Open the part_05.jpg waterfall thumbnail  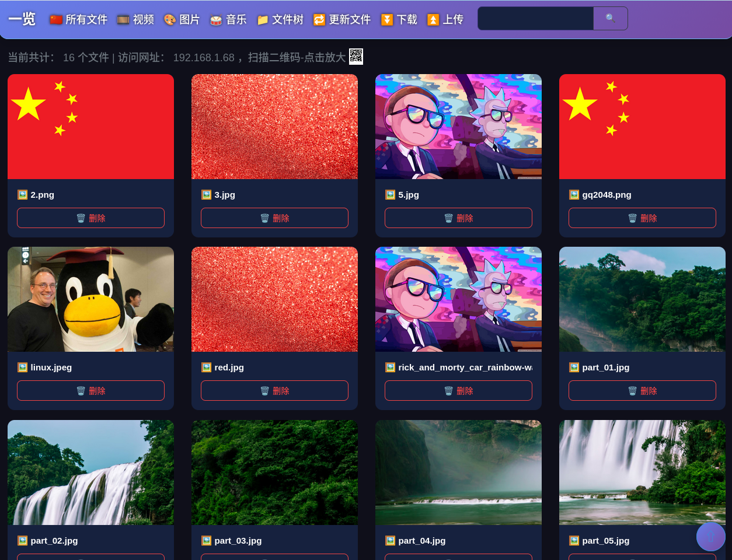point(642,473)
